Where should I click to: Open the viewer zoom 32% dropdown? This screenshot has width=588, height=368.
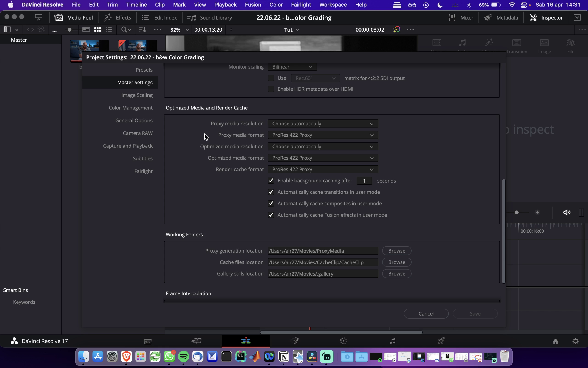click(179, 30)
